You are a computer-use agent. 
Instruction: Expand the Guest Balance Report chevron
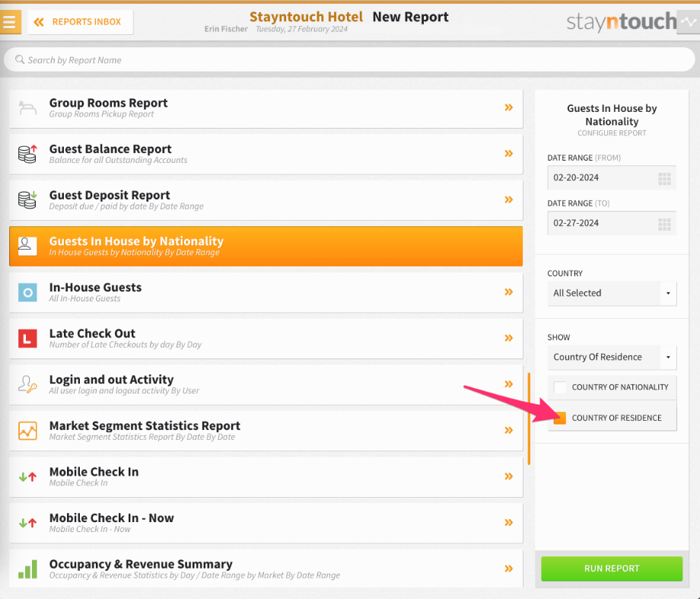[509, 153]
